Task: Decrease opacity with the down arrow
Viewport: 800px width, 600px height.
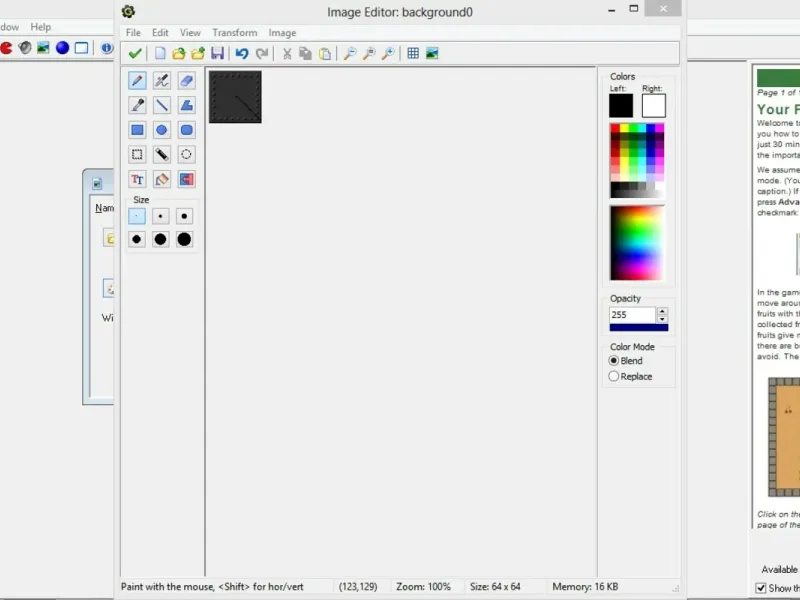Action: pos(662,319)
